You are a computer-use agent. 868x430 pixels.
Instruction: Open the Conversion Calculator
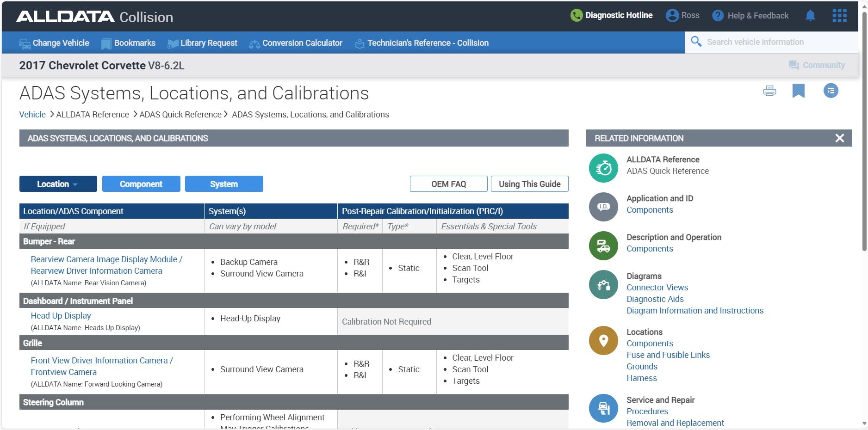click(x=302, y=43)
